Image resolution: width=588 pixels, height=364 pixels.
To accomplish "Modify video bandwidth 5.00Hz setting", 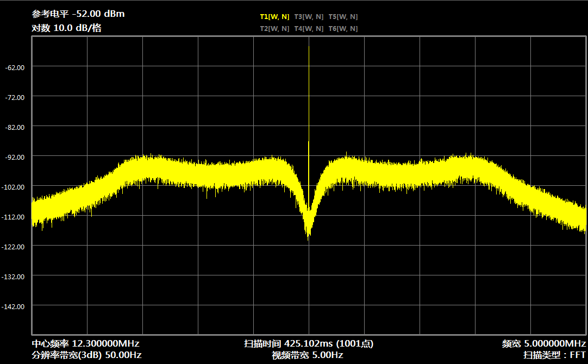I will [x=308, y=355].
